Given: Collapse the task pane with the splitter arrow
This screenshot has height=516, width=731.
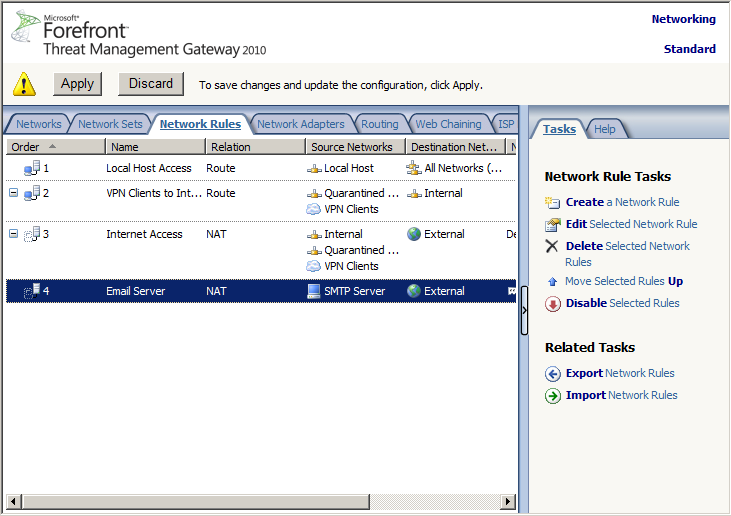Looking at the screenshot, I should click(524, 310).
